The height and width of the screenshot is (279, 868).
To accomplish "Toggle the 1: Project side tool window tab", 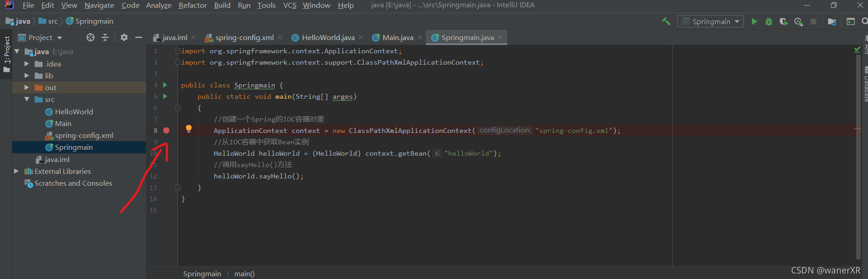I will (6, 54).
